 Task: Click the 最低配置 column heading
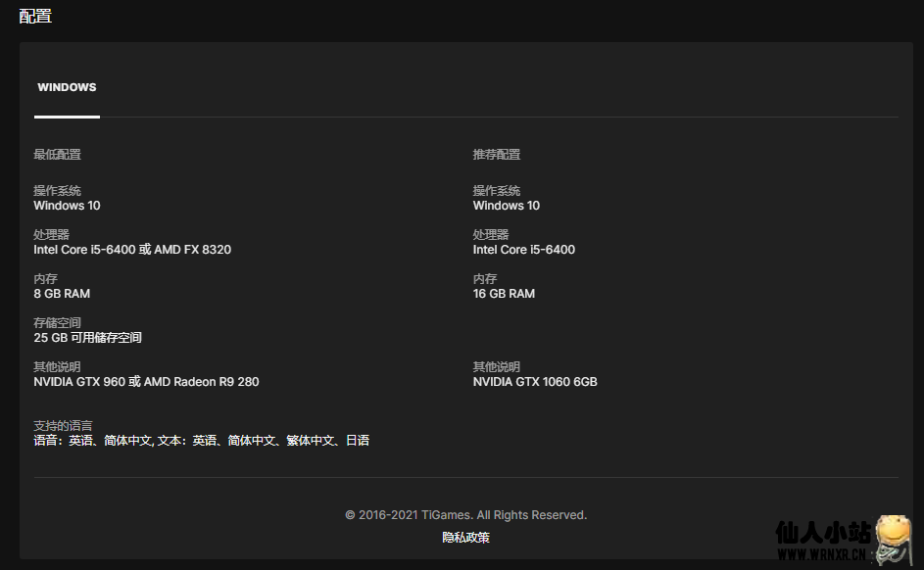[57, 155]
